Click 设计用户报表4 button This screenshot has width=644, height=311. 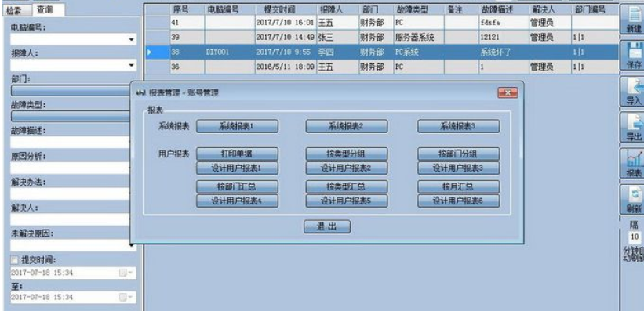237,201
